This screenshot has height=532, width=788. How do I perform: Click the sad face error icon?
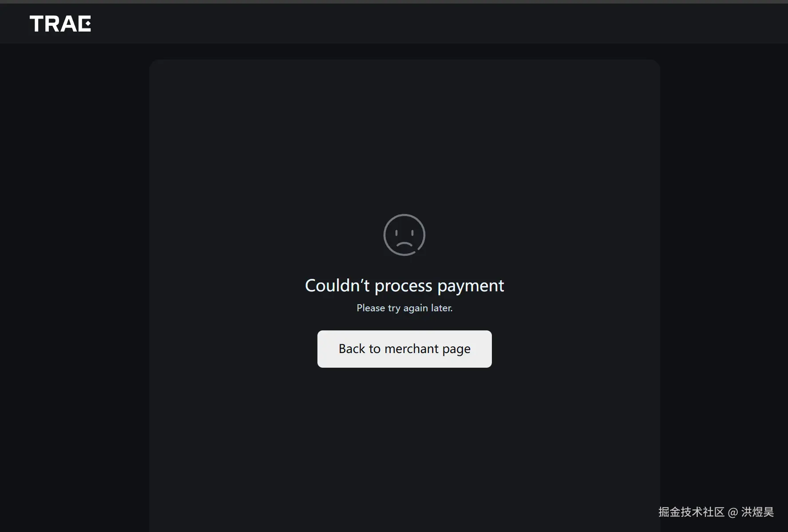(x=404, y=235)
